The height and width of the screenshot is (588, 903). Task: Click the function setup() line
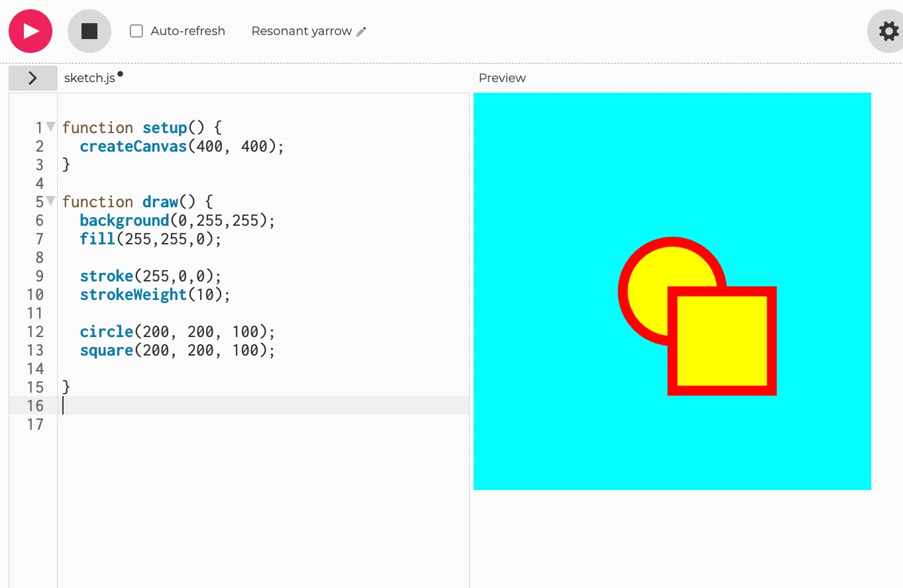tap(142, 128)
